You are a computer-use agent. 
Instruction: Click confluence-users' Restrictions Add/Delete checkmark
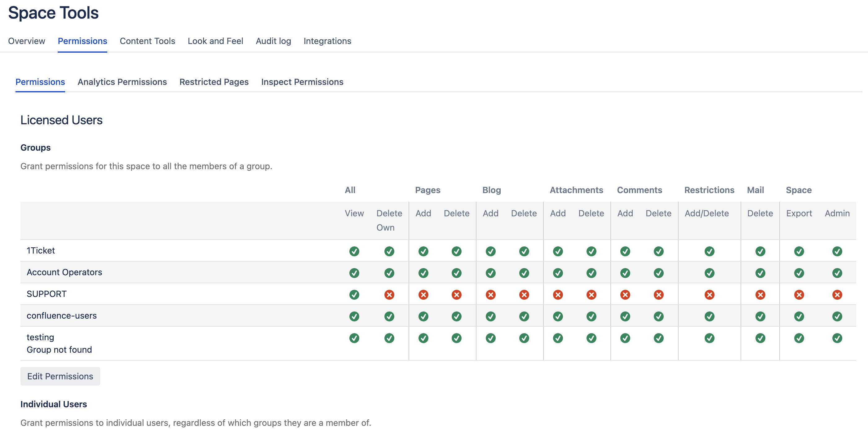(709, 316)
